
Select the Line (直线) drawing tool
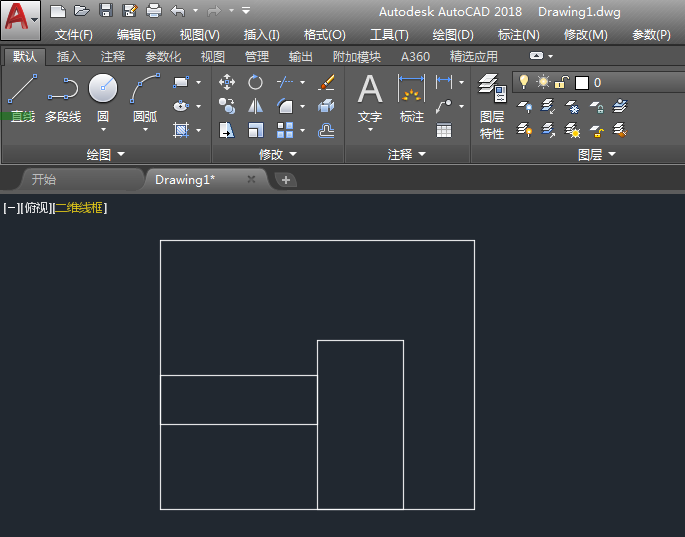tap(22, 90)
